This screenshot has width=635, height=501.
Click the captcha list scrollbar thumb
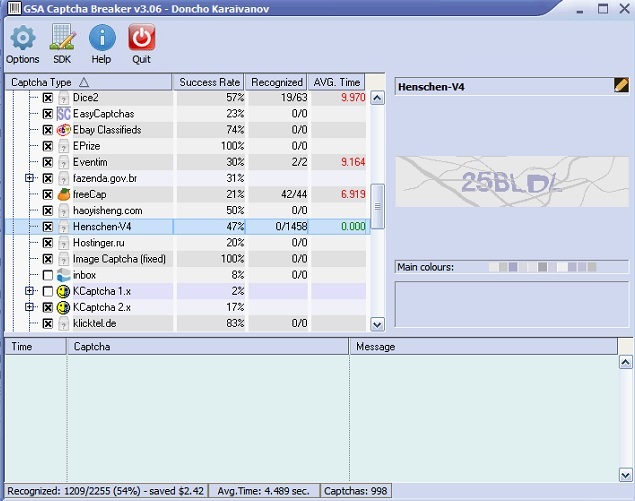tap(377, 206)
